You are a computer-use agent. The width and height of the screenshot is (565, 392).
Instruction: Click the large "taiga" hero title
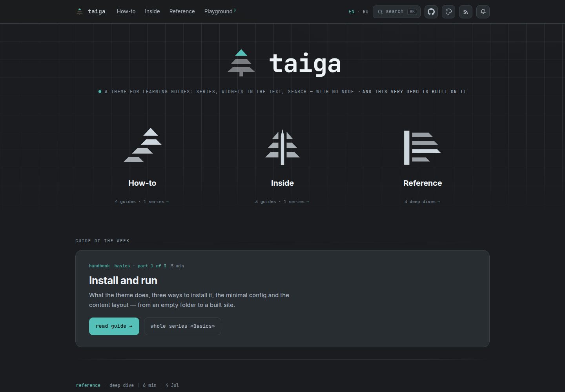pyautogui.click(x=305, y=64)
